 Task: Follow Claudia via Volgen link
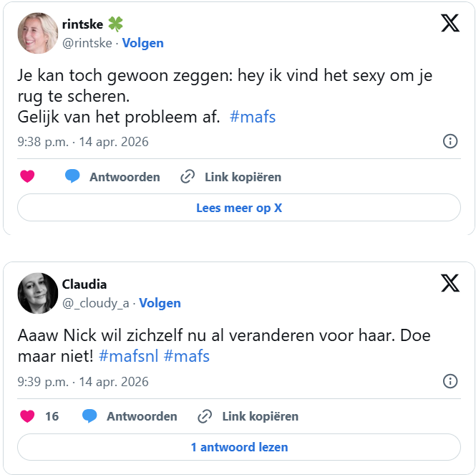160,303
